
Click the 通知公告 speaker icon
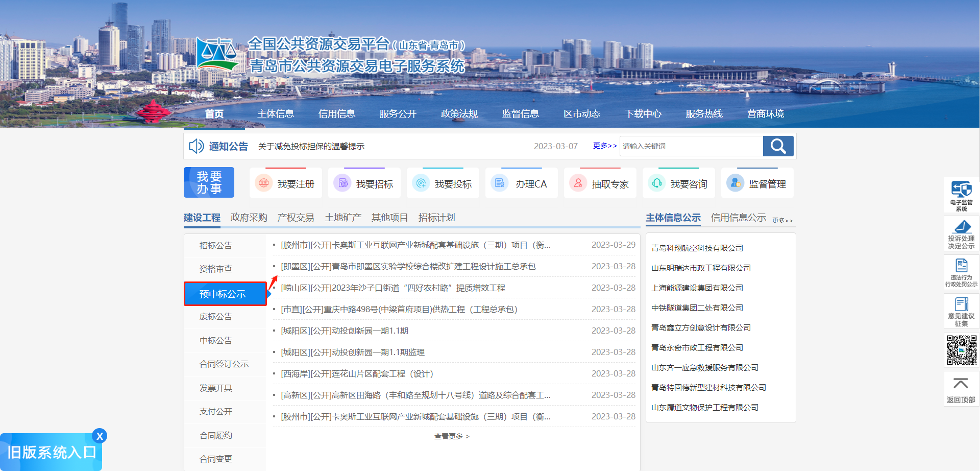click(x=196, y=146)
